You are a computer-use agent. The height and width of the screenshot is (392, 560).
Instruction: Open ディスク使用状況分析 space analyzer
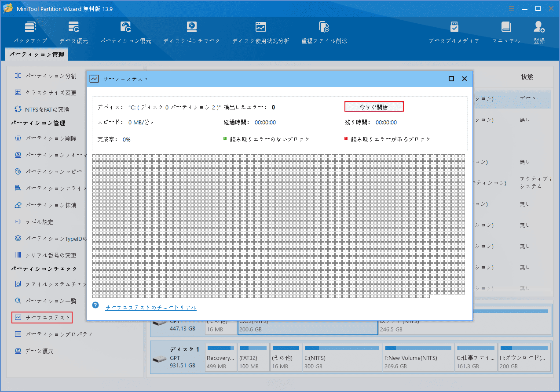[260, 32]
